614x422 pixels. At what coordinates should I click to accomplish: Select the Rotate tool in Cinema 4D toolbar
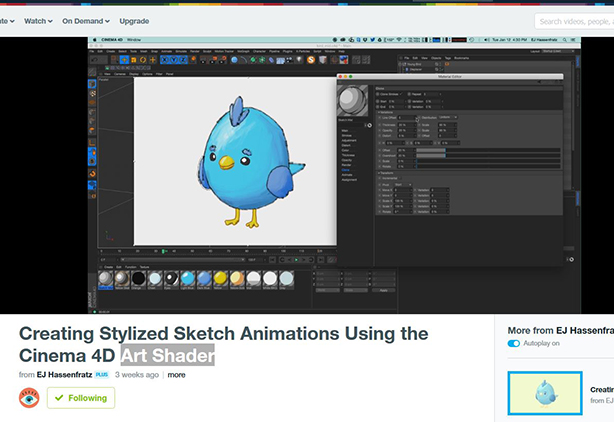[x=143, y=60]
